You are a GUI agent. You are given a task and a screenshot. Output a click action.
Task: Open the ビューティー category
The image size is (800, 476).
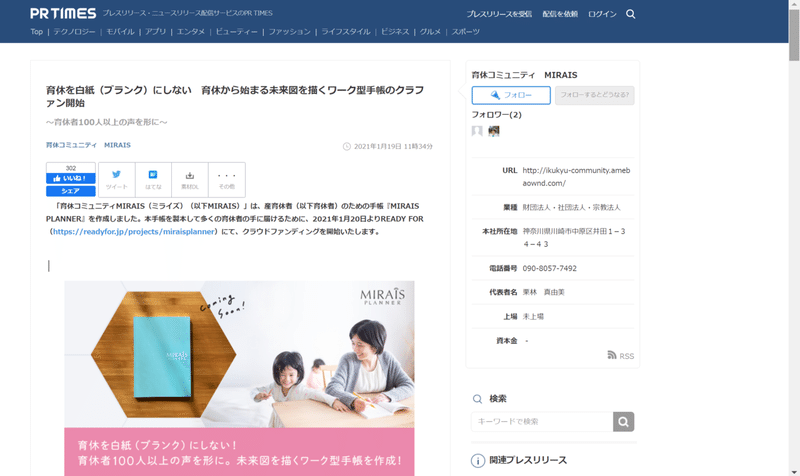pyautogui.click(x=236, y=32)
